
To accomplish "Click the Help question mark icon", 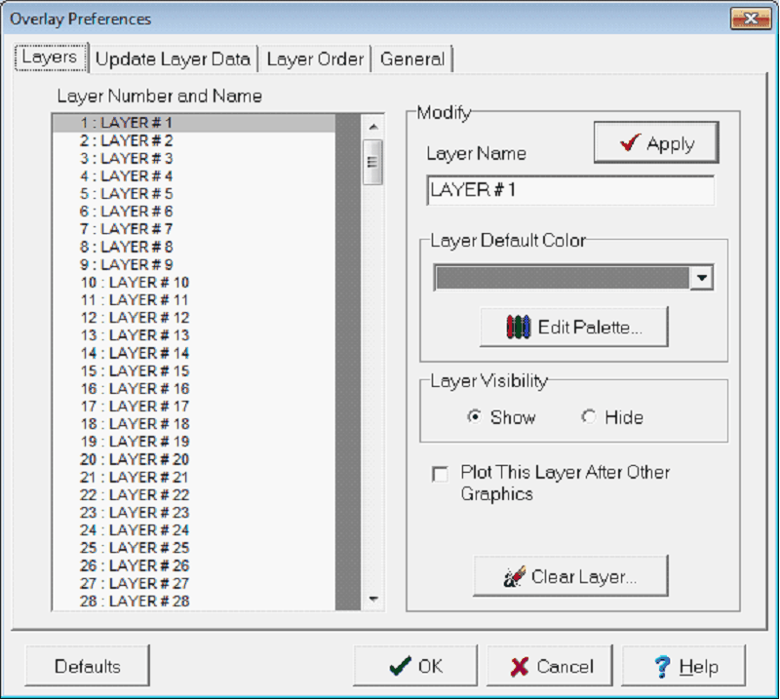I will (663, 666).
